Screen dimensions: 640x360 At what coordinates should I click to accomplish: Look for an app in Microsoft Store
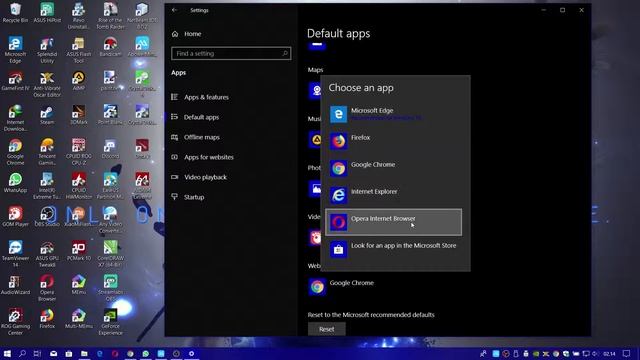(393, 249)
